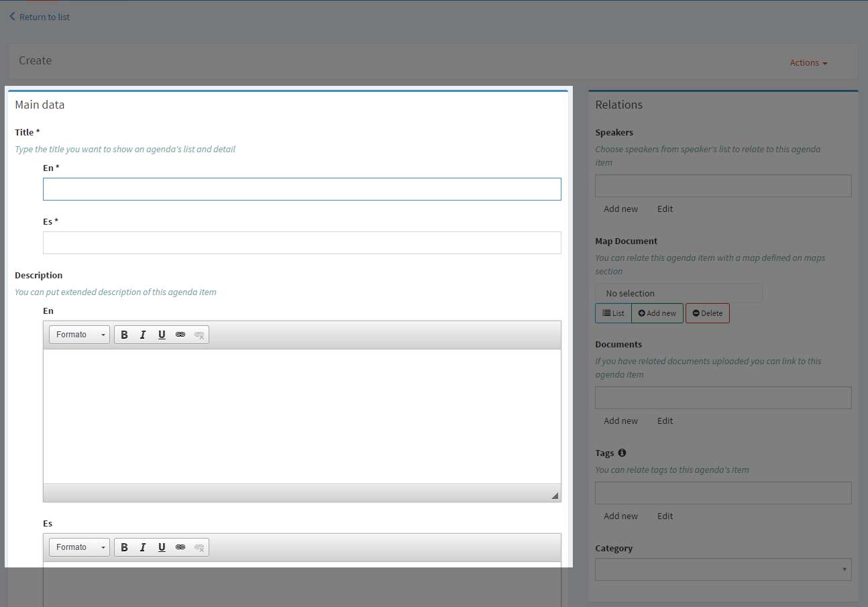Click Add new under Tags
This screenshot has width=868, height=607.
pyautogui.click(x=620, y=516)
